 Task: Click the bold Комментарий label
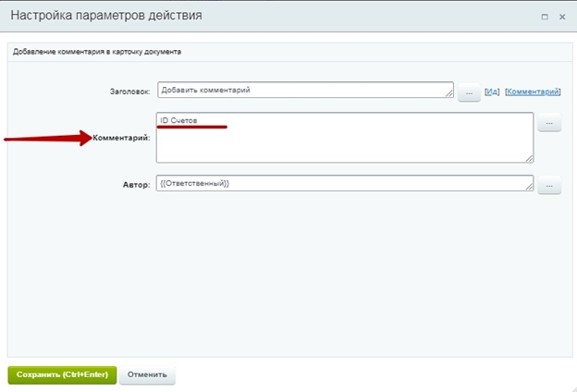pyautogui.click(x=122, y=138)
